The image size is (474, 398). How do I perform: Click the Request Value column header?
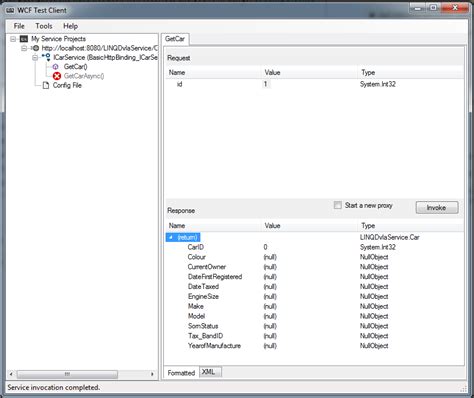[309, 72]
